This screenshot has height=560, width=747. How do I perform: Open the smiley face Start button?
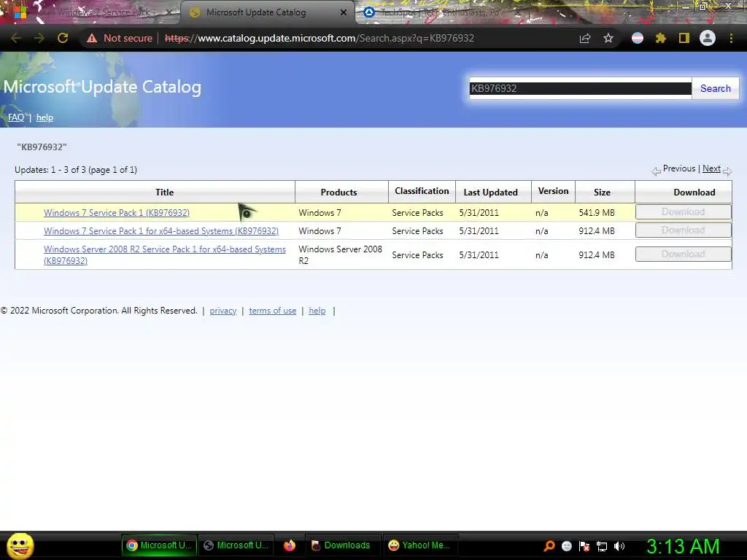point(20,545)
